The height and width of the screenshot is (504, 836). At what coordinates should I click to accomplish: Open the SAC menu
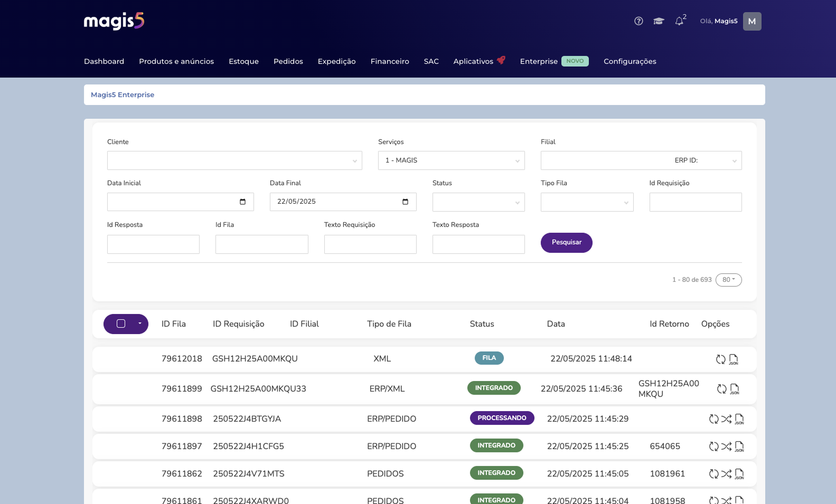[x=431, y=61]
